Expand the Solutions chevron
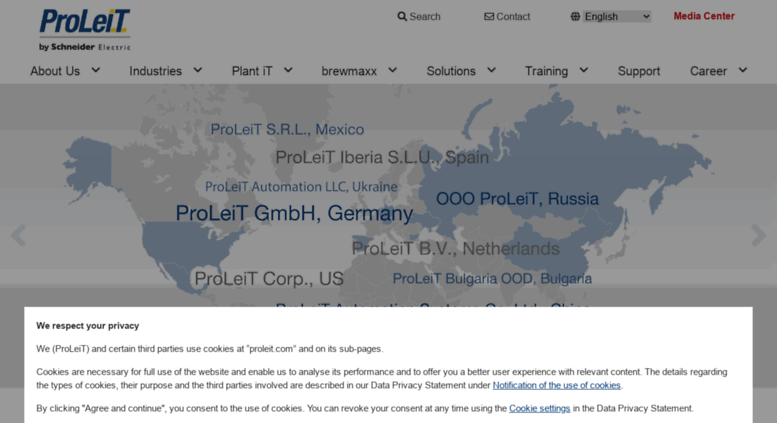The width and height of the screenshot is (777, 423). [491, 70]
